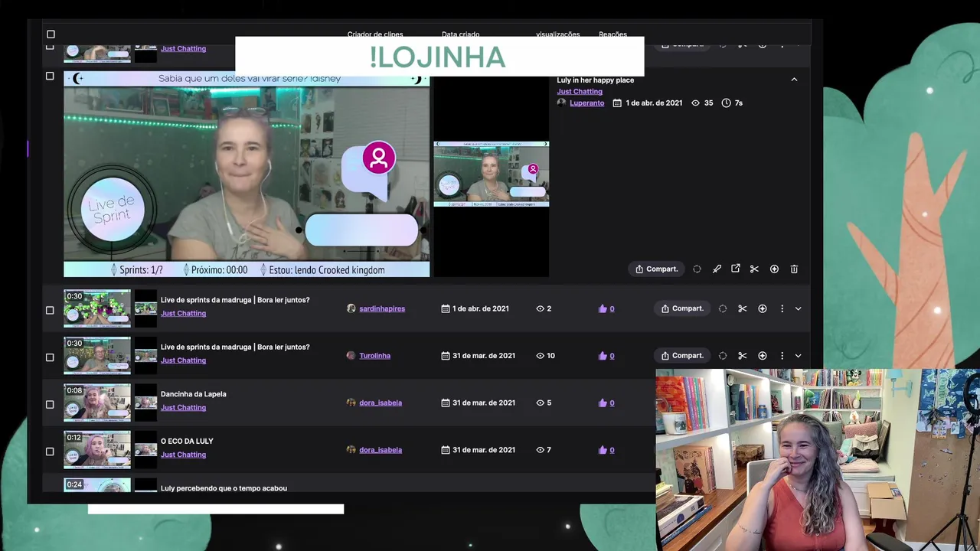Open Just Chatting link under O ECO DA LULY
The width and height of the screenshot is (980, 551).
click(x=183, y=455)
